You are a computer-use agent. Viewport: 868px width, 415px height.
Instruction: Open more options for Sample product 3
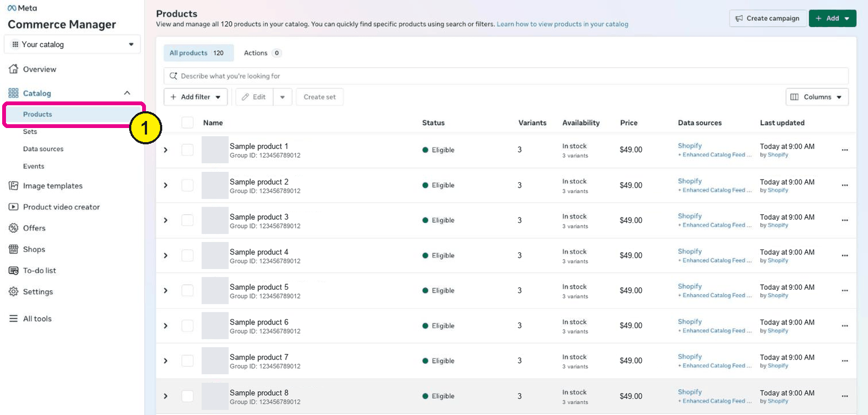click(845, 220)
